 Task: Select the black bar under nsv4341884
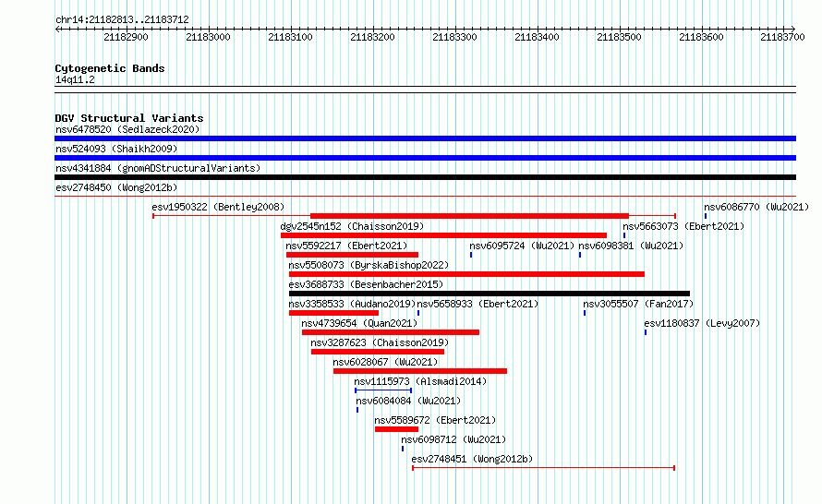pyautogui.click(x=425, y=177)
